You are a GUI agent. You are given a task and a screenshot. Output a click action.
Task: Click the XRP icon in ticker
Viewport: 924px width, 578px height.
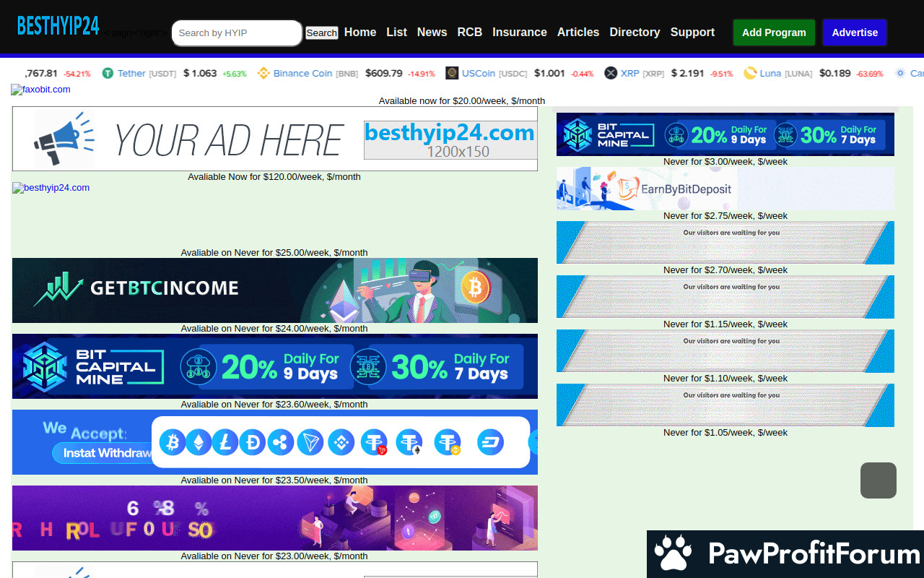(611, 73)
